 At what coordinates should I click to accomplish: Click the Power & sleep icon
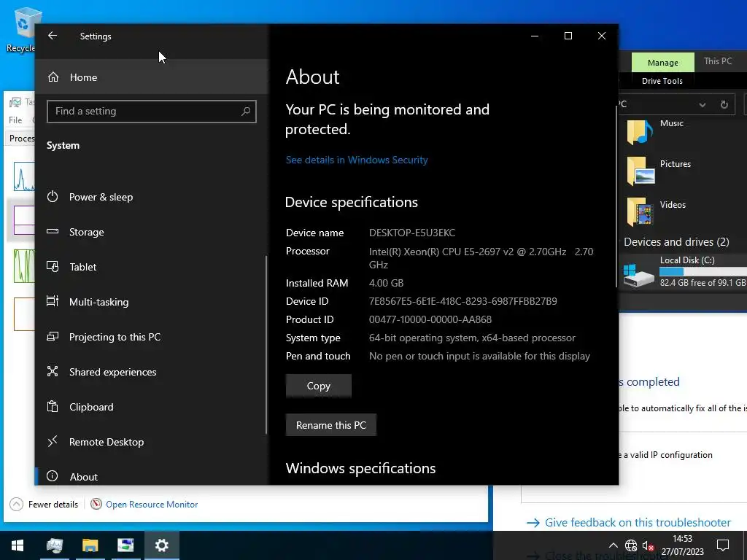coord(53,197)
